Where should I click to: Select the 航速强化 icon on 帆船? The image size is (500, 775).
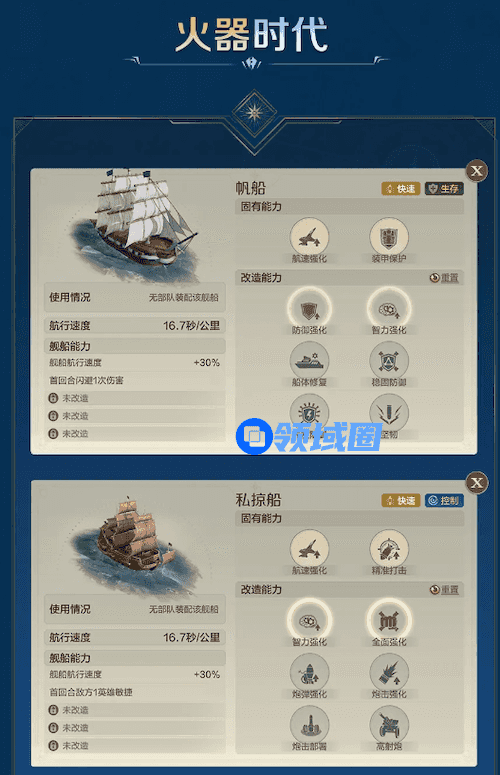pyautogui.click(x=309, y=237)
